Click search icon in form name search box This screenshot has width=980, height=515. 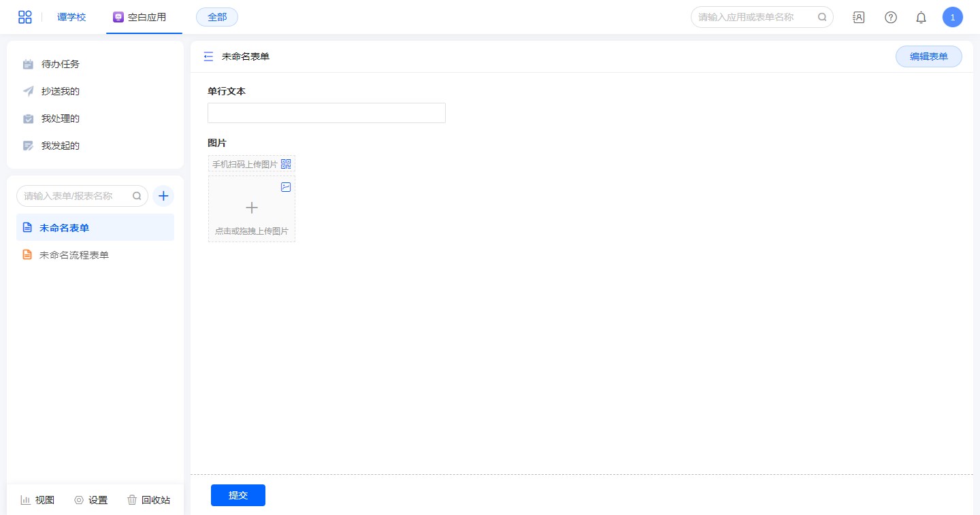point(137,196)
